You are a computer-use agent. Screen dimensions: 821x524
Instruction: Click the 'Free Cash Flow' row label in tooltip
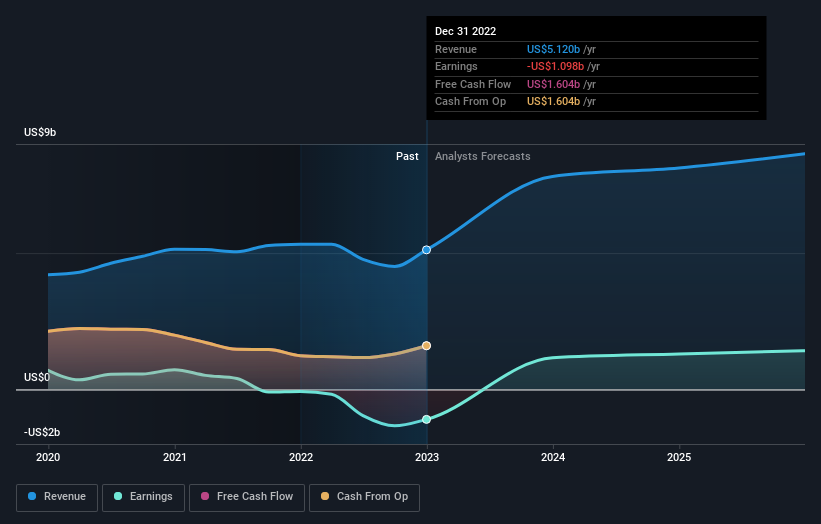[x=473, y=84]
